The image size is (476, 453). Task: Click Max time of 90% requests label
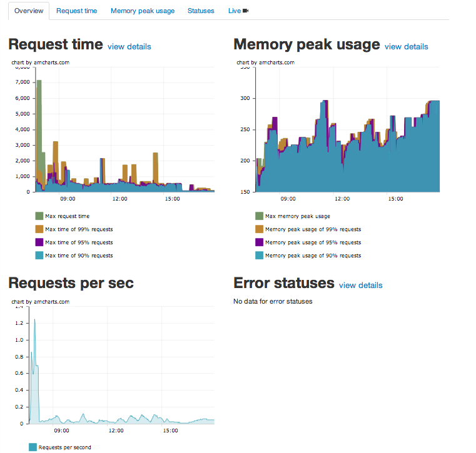(x=79, y=256)
